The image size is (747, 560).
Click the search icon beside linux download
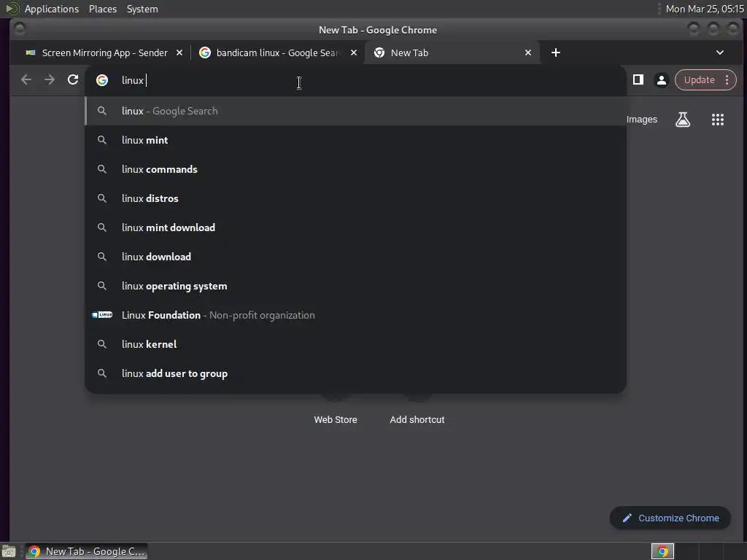pos(102,257)
